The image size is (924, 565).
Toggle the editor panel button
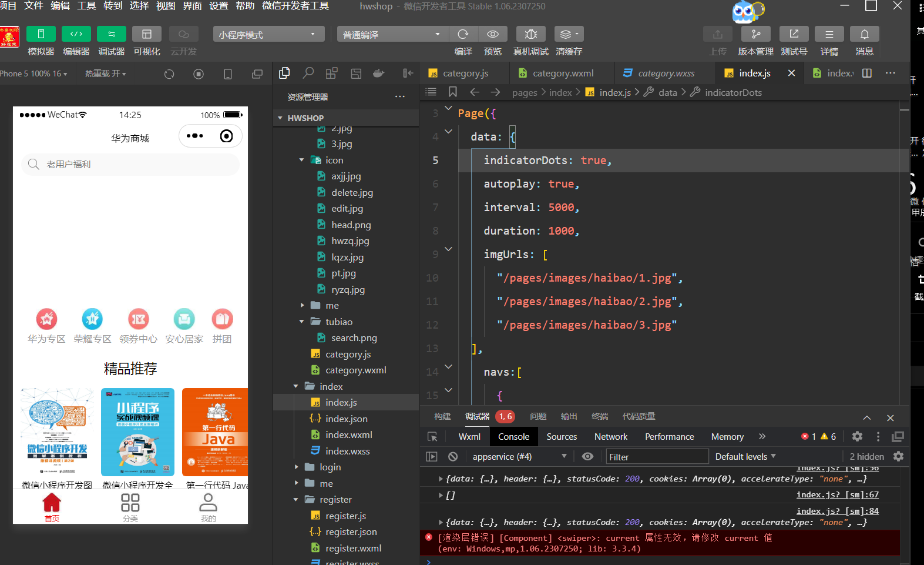coord(76,34)
